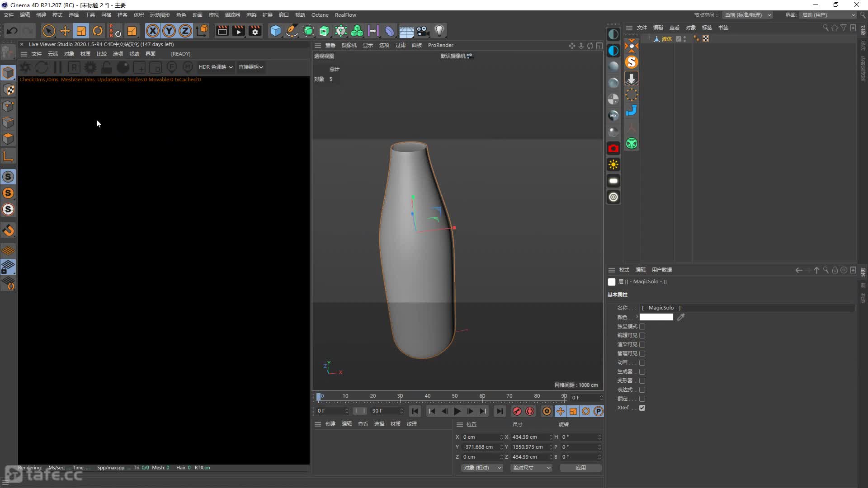Image resolution: width=868 pixels, height=488 pixels.
Task: Enable the 渲染可见 checkbox
Action: (x=642, y=344)
